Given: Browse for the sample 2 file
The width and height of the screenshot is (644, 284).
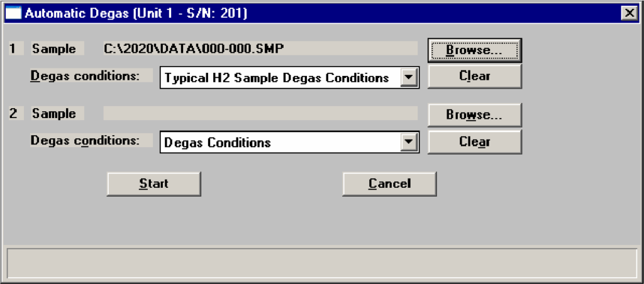Looking at the screenshot, I should [x=474, y=115].
